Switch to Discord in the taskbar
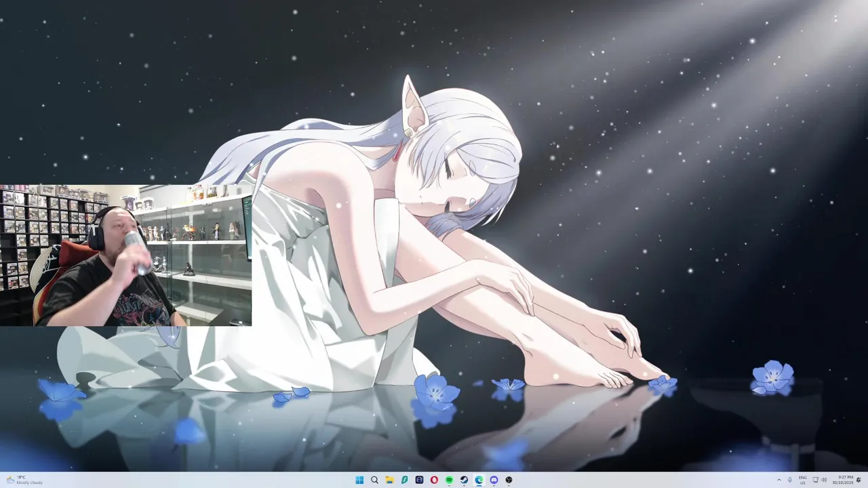The width and height of the screenshot is (868, 488). click(494, 480)
